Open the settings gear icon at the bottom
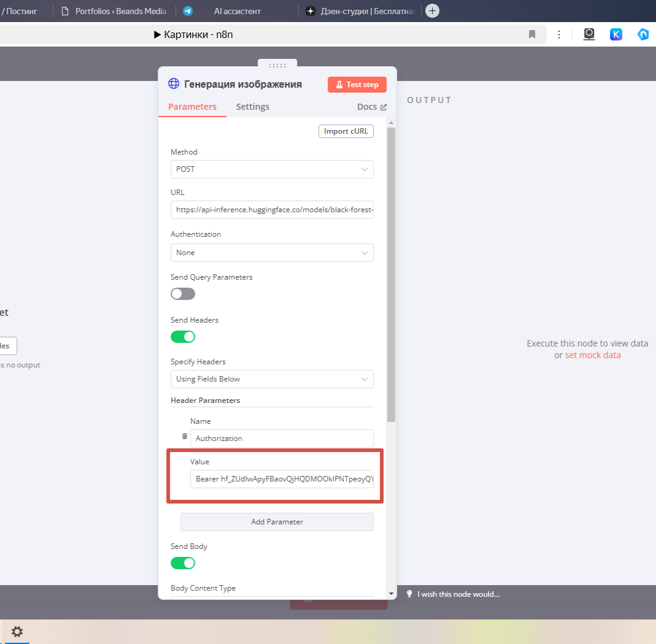This screenshot has width=656, height=644. (17, 632)
